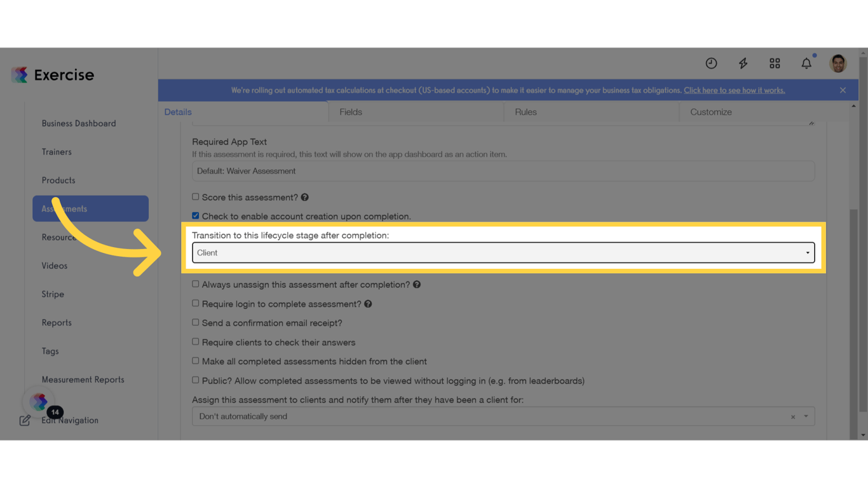Open the apps grid icon
868x488 pixels.
pyautogui.click(x=775, y=63)
